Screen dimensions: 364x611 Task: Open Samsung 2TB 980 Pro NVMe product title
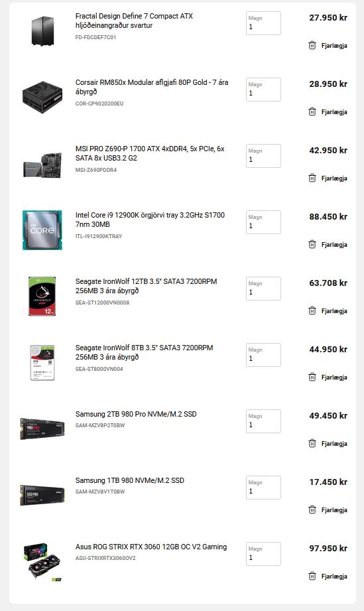coord(136,414)
